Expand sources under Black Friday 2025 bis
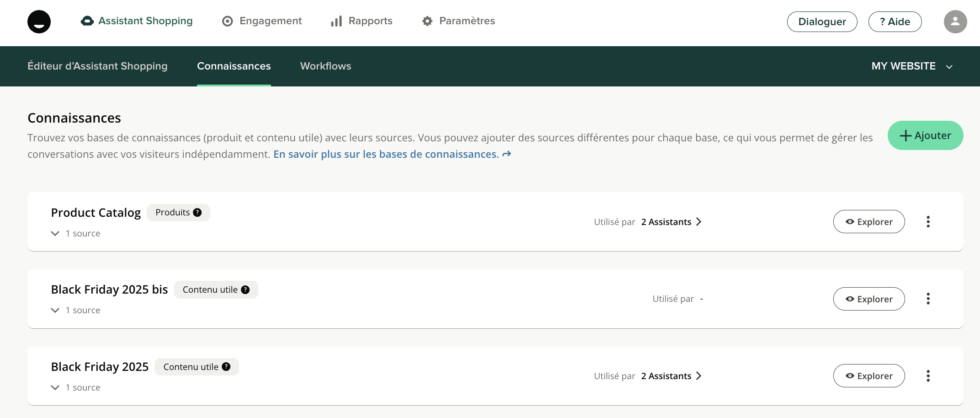 (55, 311)
